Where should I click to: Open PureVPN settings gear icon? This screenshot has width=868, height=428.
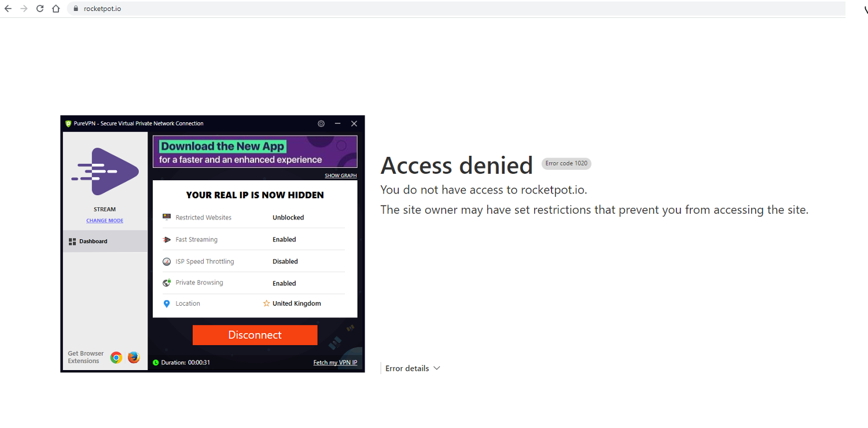(x=321, y=123)
